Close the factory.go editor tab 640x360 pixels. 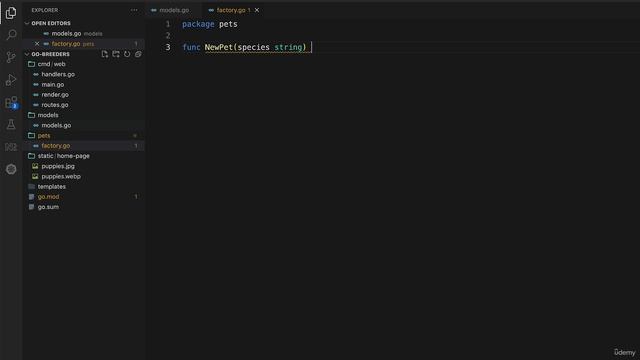pyautogui.click(x=257, y=10)
